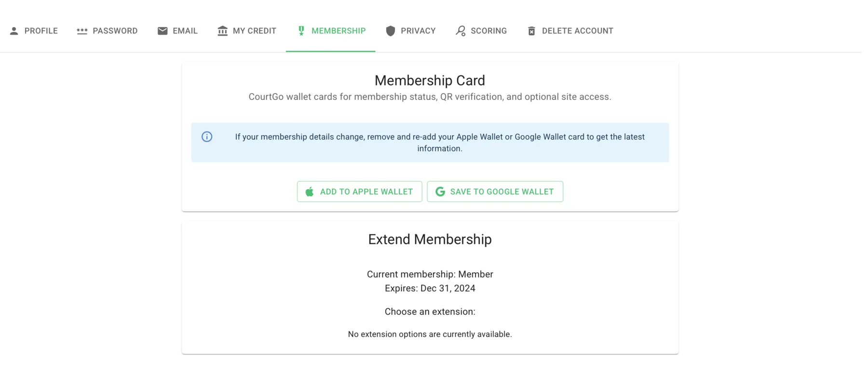Click the Google G icon on the wallet button
Screen dimensions: 868x379
[439, 191]
